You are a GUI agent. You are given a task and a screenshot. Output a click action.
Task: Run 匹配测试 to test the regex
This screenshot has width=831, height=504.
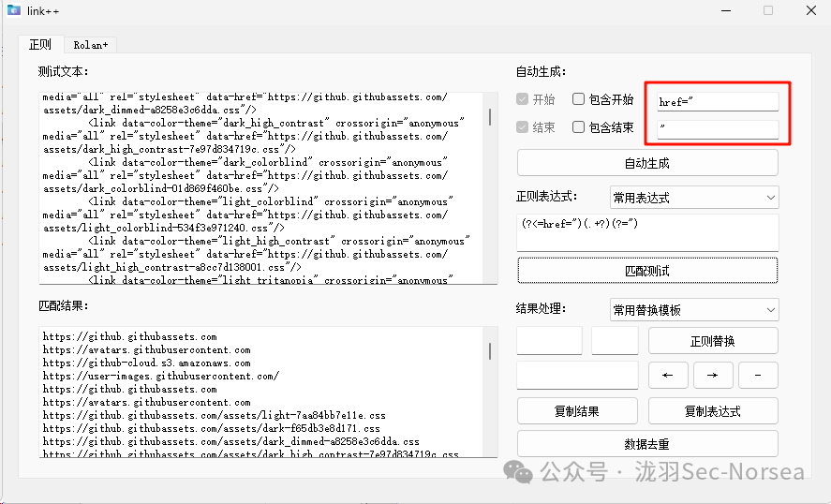click(x=647, y=271)
